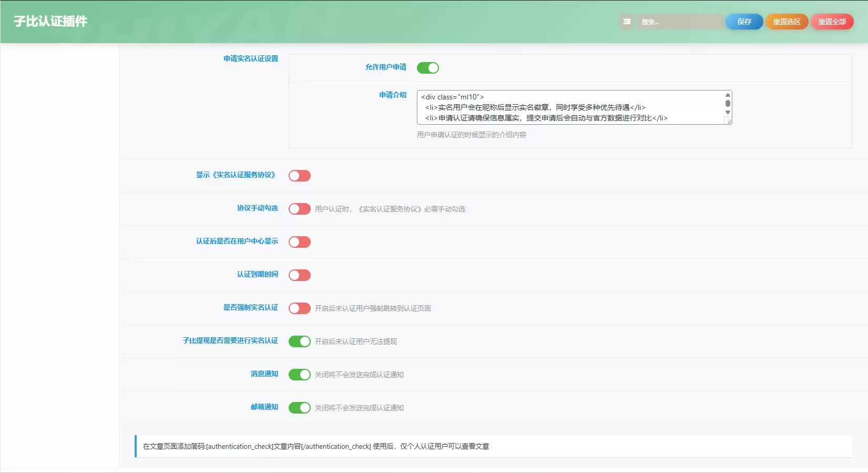Click the authentication_check shortcode notice text
The image size is (868, 473).
(316, 446)
